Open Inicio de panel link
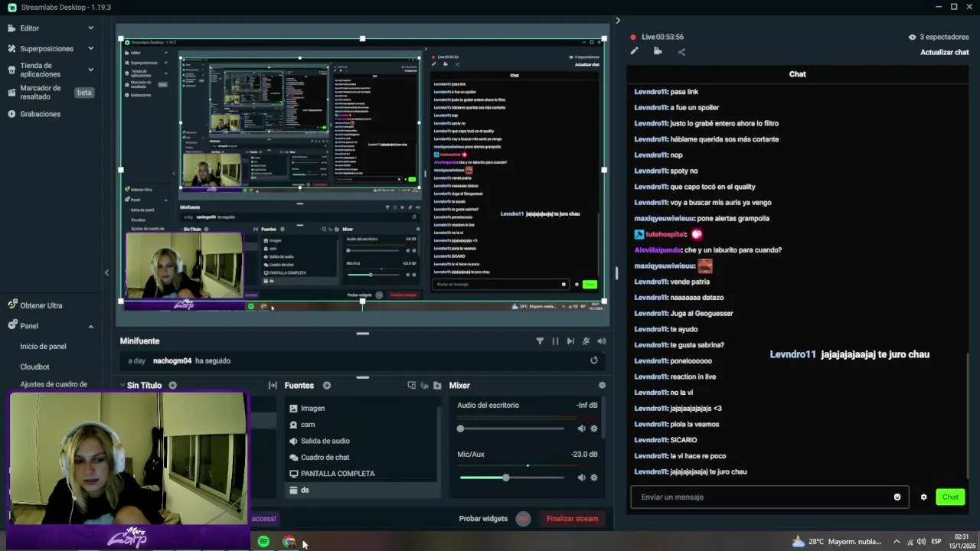Screen dimensions: 980x551 click(43, 347)
